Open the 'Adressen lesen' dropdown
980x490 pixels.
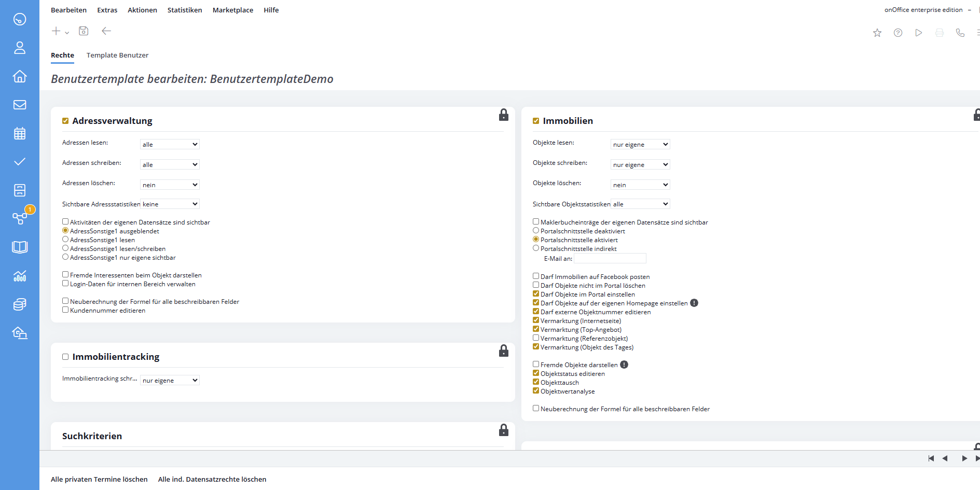[x=170, y=144]
